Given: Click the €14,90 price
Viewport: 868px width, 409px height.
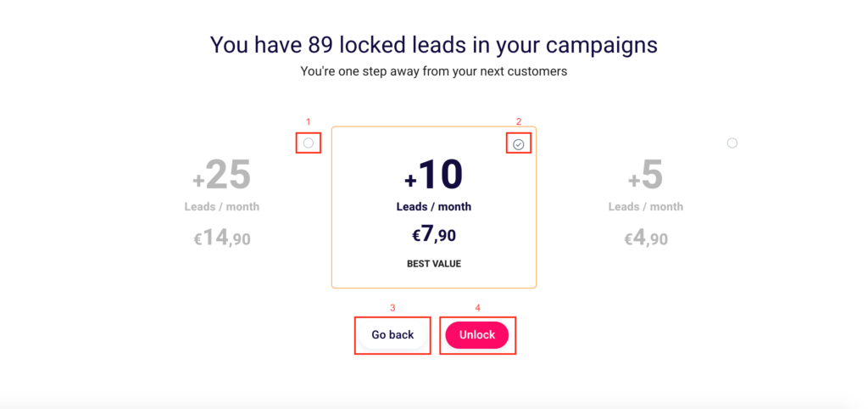Looking at the screenshot, I should coord(222,238).
